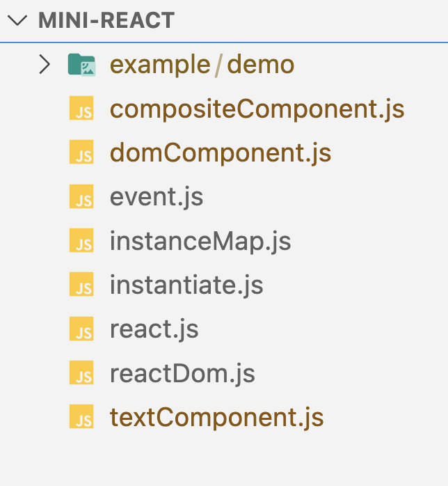Open the reactDom.js file
This screenshot has width=448, height=486.
182,375
